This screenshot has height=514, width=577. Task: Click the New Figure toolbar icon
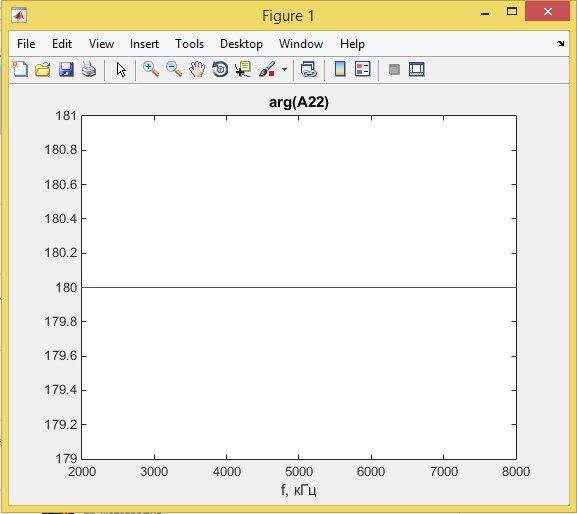pyautogui.click(x=20, y=69)
